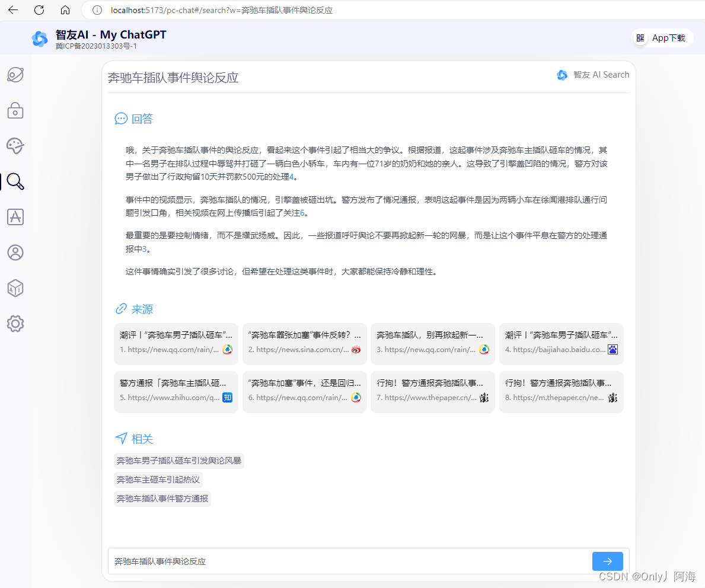Open source 7 www.thepaper.cn card
The image size is (705, 588).
click(x=432, y=392)
